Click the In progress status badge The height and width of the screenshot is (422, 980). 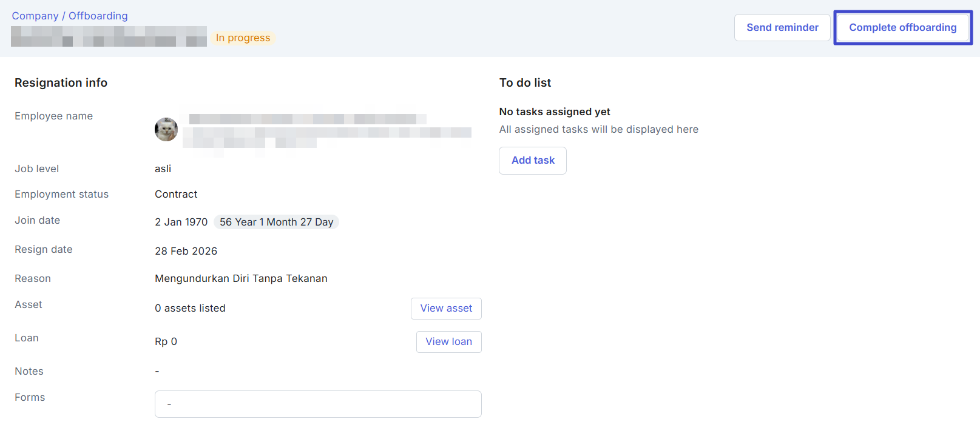[x=243, y=38]
